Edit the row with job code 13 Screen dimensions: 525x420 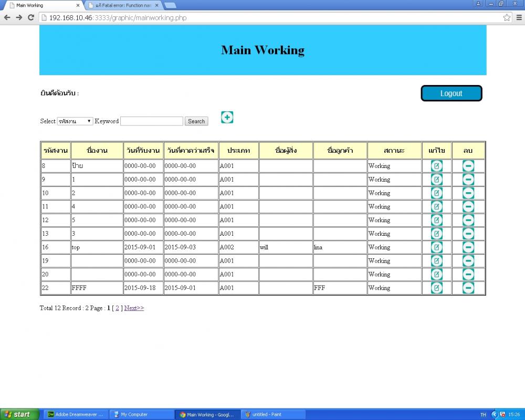coord(436,234)
